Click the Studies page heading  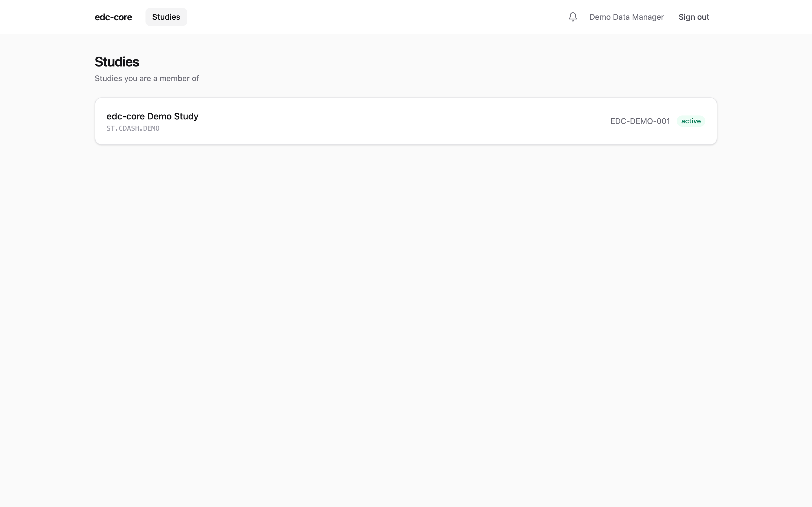(x=117, y=62)
